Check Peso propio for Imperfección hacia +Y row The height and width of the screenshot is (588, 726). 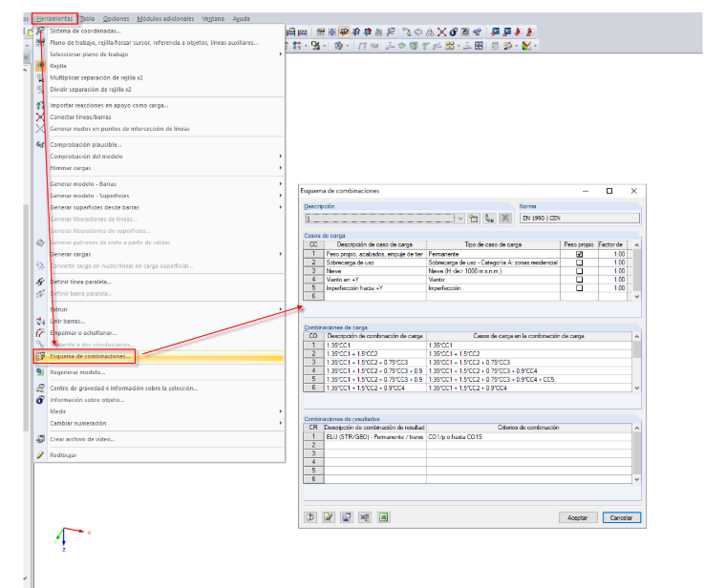click(x=579, y=287)
